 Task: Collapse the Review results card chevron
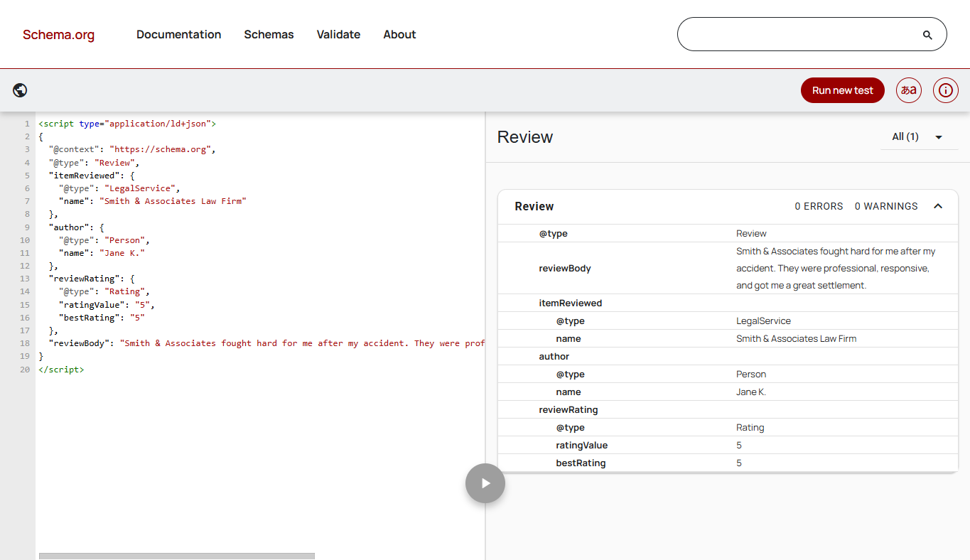tap(937, 206)
